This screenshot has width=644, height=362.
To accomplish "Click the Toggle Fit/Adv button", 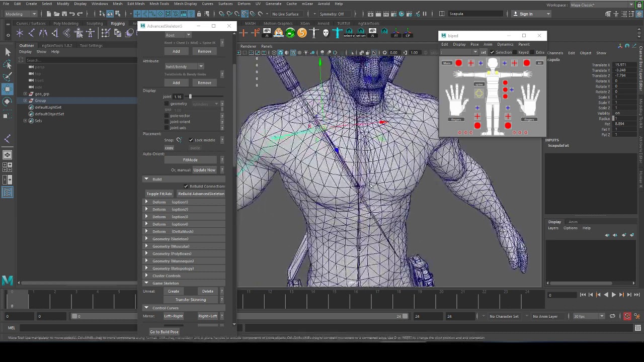I will pyautogui.click(x=159, y=194).
